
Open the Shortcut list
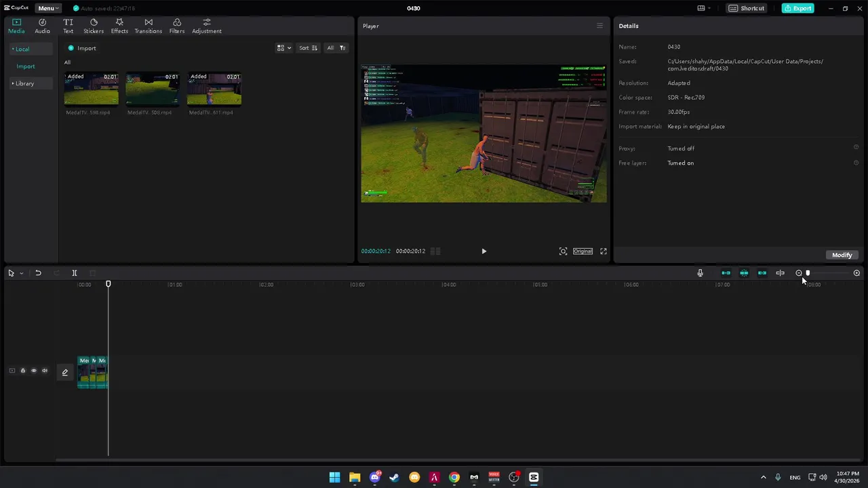747,8
